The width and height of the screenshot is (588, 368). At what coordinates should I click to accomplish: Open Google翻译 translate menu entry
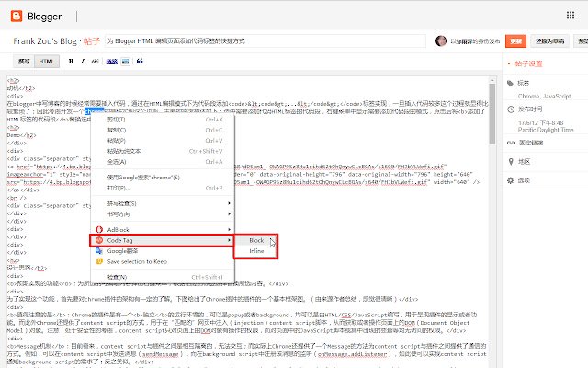coord(163,251)
